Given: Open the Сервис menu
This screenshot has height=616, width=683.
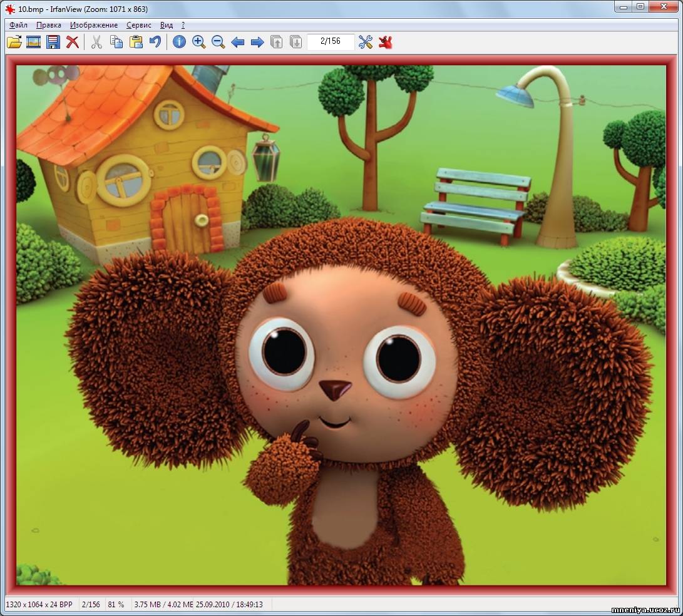Looking at the screenshot, I should pos(139,25).
